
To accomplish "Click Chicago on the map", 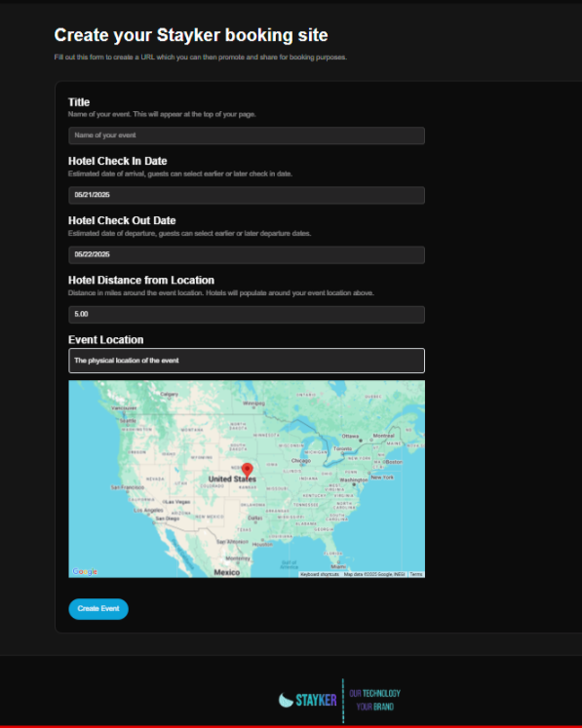I will tap(301, 461).
